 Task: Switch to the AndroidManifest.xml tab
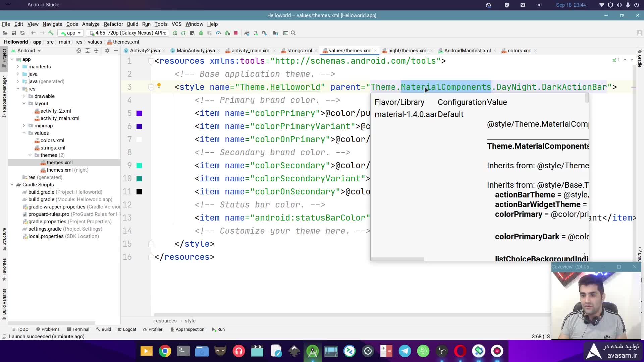(467, 51)
